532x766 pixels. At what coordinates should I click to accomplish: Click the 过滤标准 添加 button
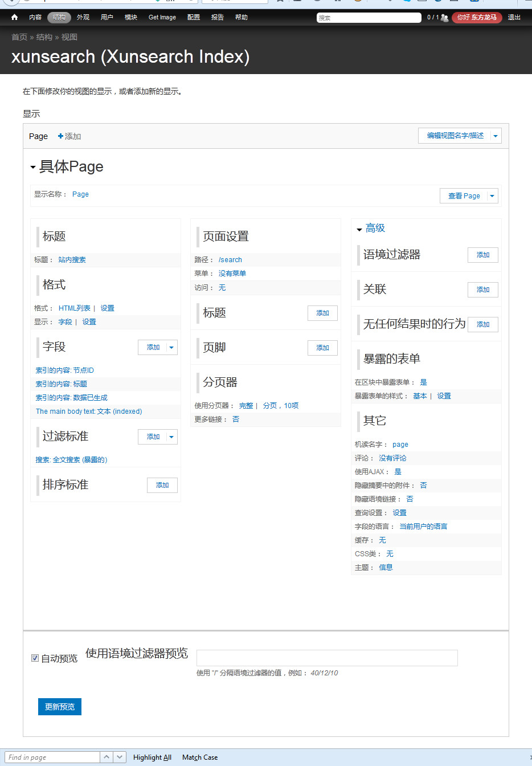[153, 437]
